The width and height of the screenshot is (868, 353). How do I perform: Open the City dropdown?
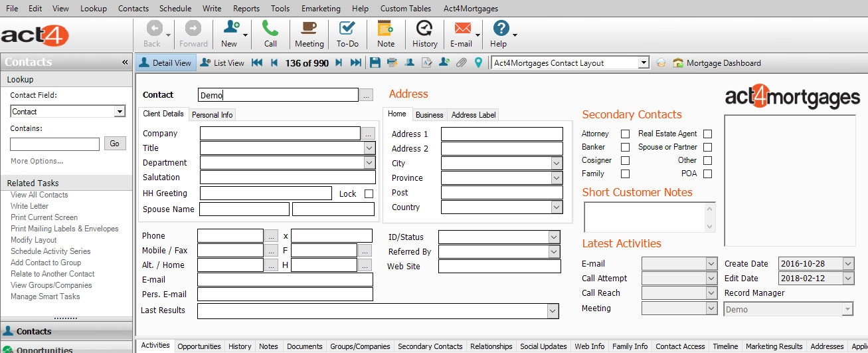click(x=557, y=164)
